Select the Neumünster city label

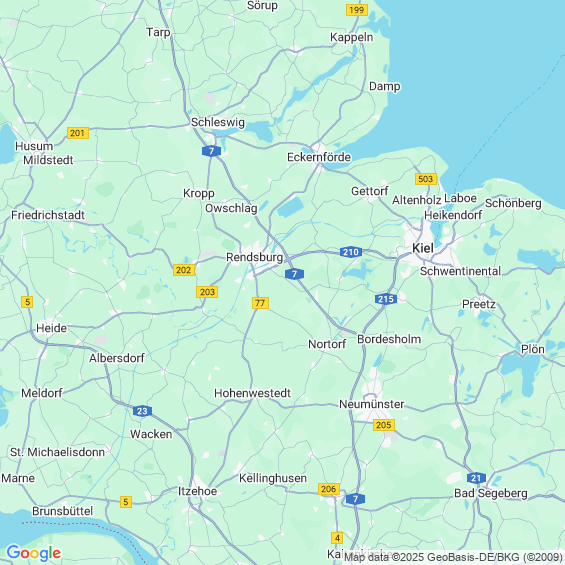(372, 404)
